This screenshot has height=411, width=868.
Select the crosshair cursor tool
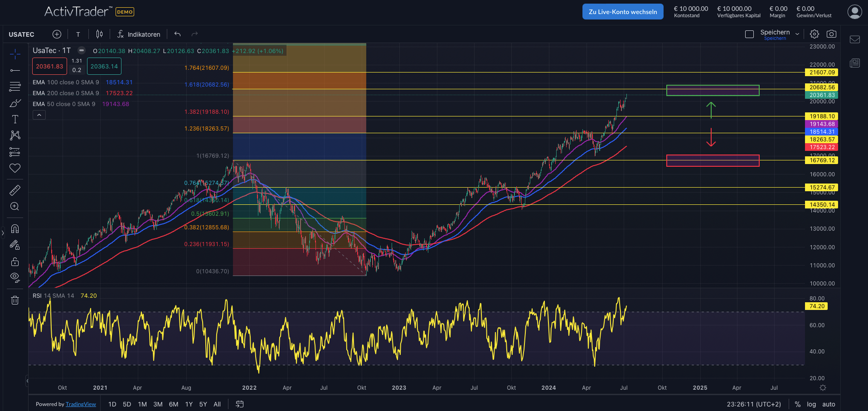click(x=15, y=53)
